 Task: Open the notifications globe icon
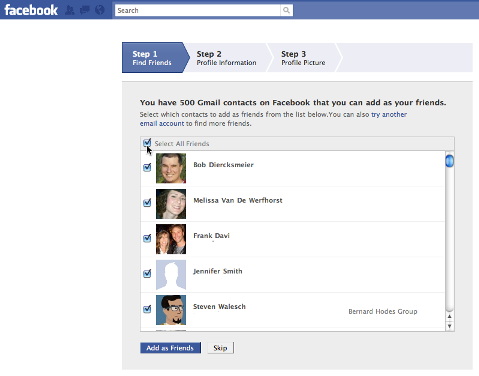click(99, 10)
